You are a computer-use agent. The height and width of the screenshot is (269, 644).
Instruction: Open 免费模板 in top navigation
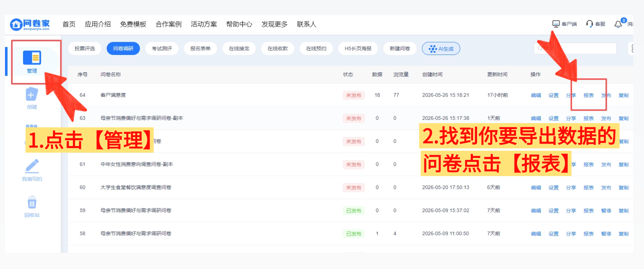pyautogui.click(x=133, y=24)
